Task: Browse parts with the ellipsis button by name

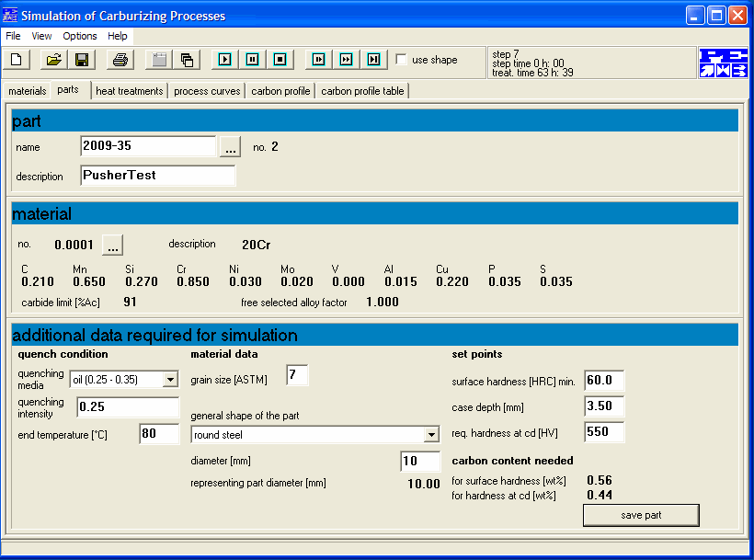Action: pos(230,146)
